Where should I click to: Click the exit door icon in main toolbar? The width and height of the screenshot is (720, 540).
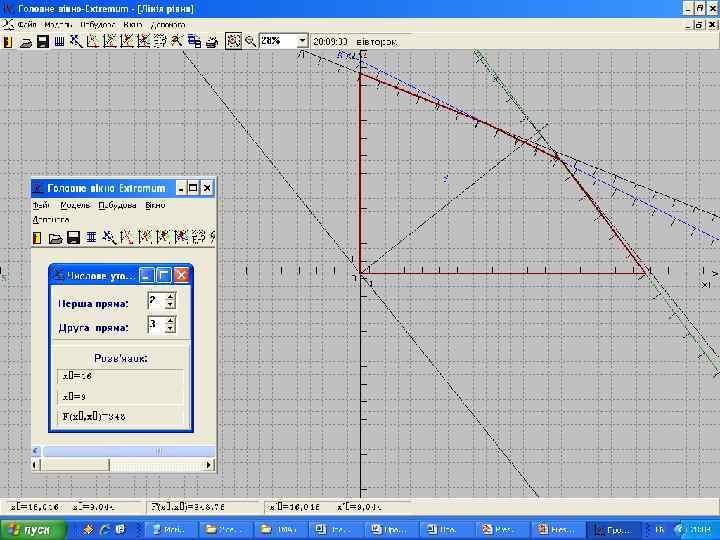coord(8,42)
